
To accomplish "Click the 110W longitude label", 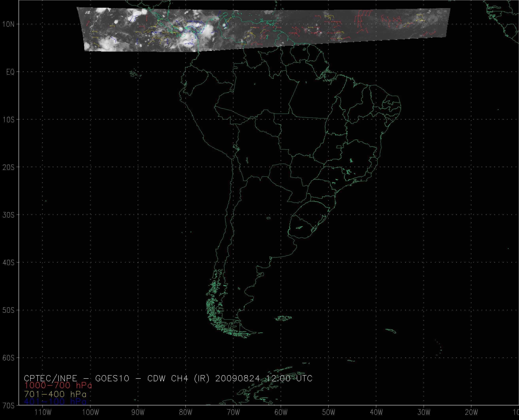I will pyautogui.click(x=43, y=412).
